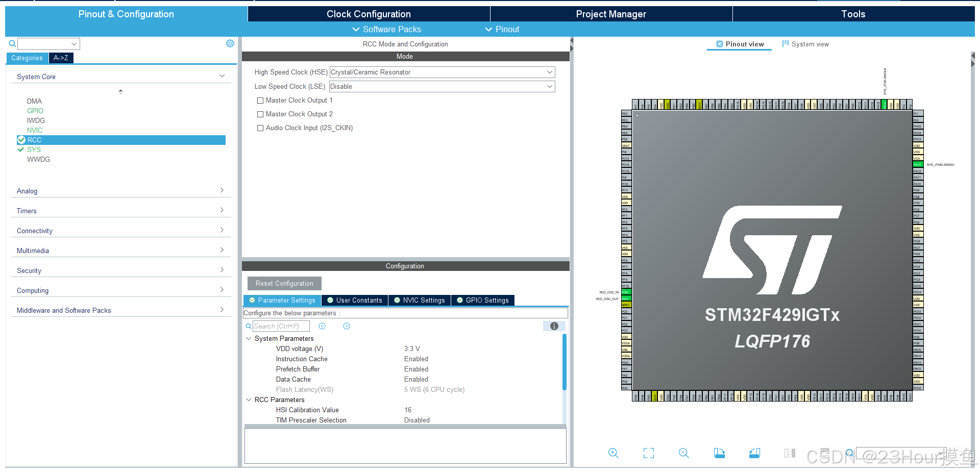Switch to the Clock Configuration tab
Image resolution: width=980 pixels, height=473 pixels.
(x=369, y=14)
